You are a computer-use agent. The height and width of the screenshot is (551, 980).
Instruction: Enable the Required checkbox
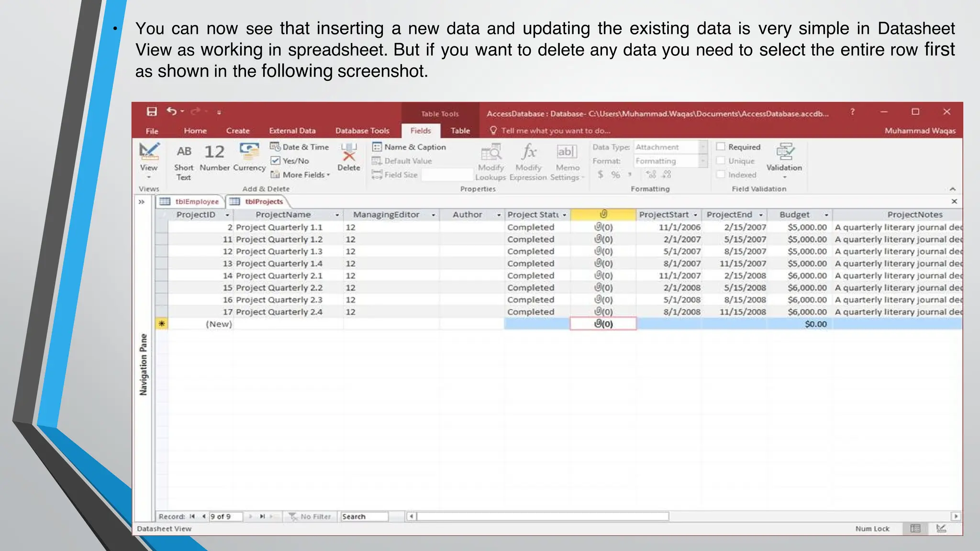(721, 146)
